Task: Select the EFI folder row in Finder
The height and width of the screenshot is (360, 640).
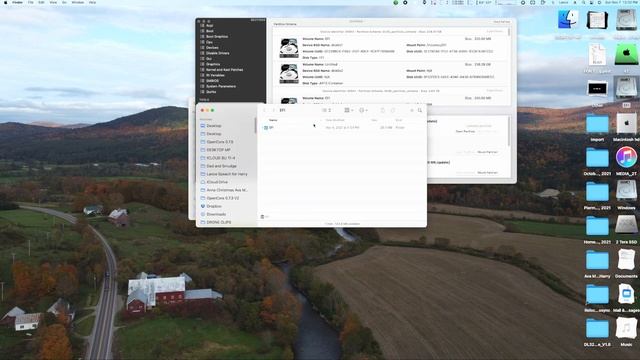Action: tap(342, 128)
